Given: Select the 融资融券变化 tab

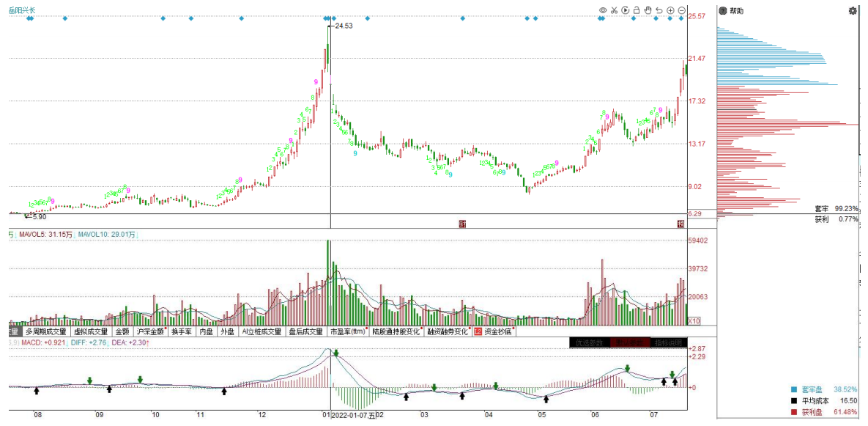Looking at the screenshot, I should point(447,331).
